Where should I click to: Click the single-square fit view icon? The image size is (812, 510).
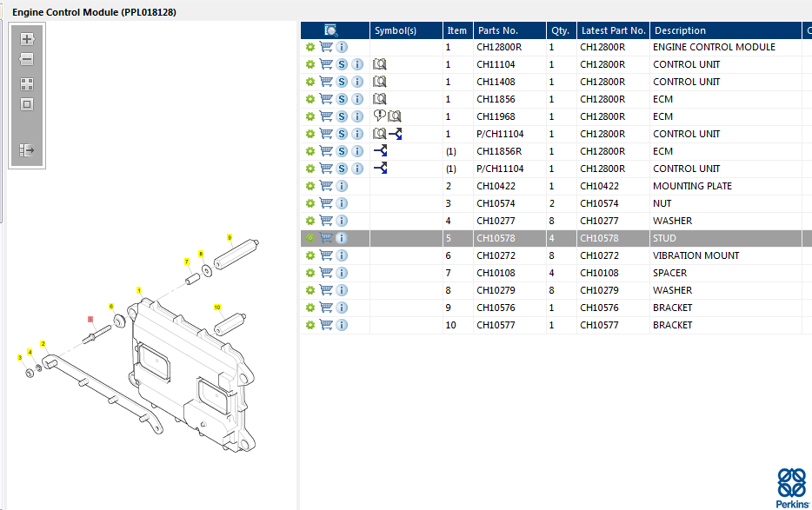pos(27,104)
